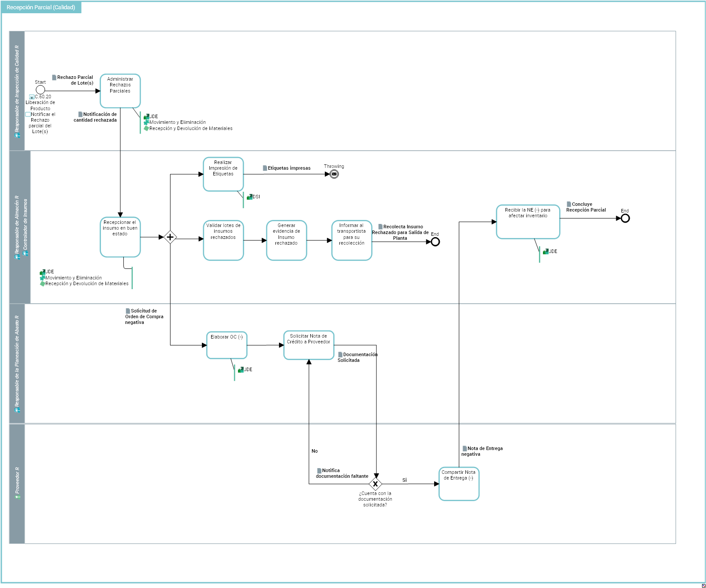Click the End event after Concluye Recepción Parcial

625,218
